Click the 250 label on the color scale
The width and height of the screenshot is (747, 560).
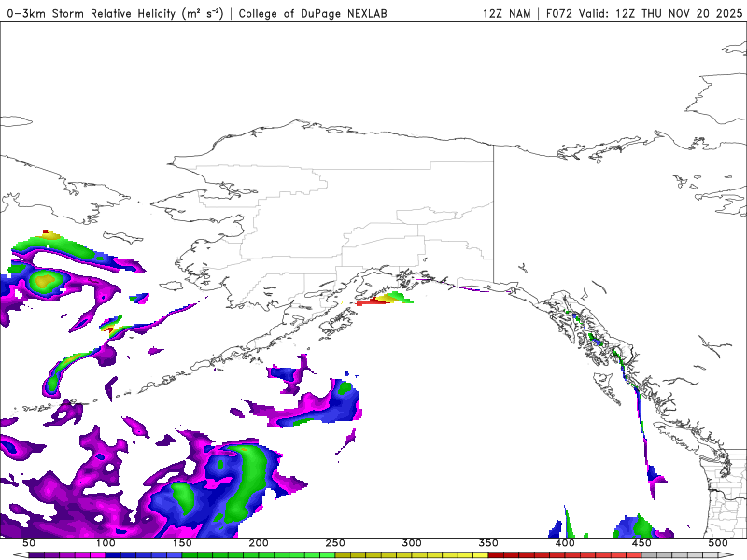(x=335, y=543)
